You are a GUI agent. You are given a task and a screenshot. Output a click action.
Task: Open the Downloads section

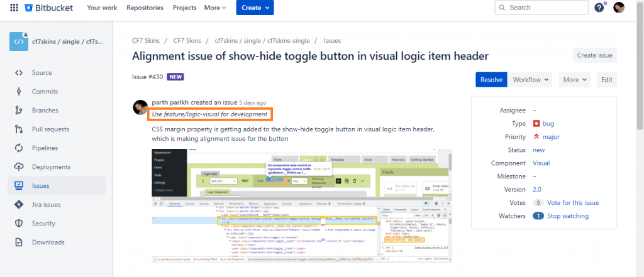coord(48,242)
